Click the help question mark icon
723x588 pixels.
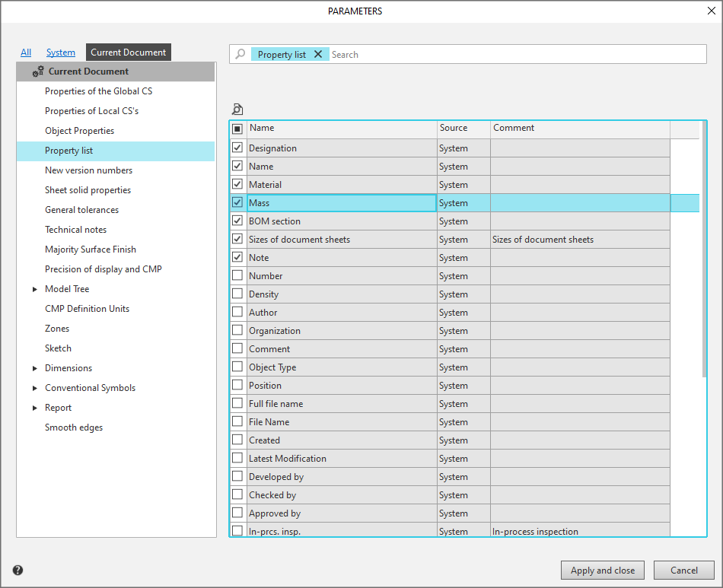18,571
